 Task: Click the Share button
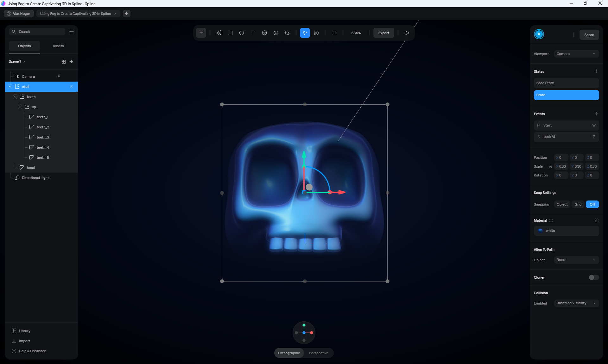pyautogui.click(x=589, y=35)
